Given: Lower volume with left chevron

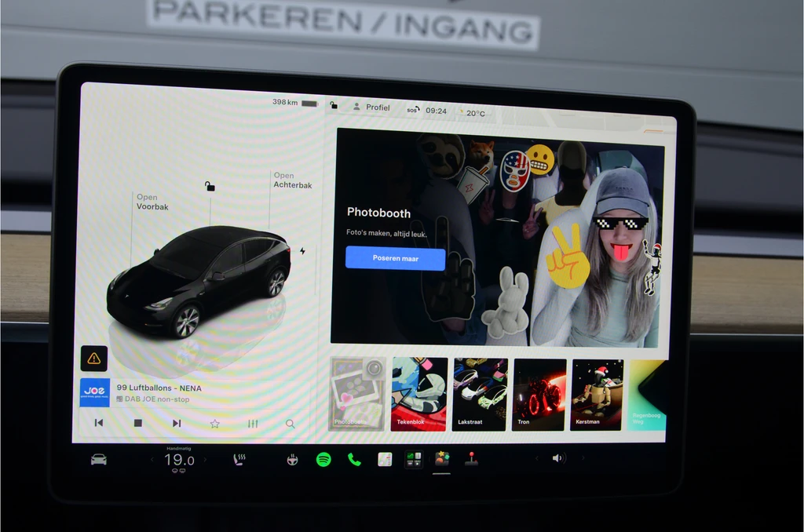Looking at the screenshot, I should click(536, 458).
